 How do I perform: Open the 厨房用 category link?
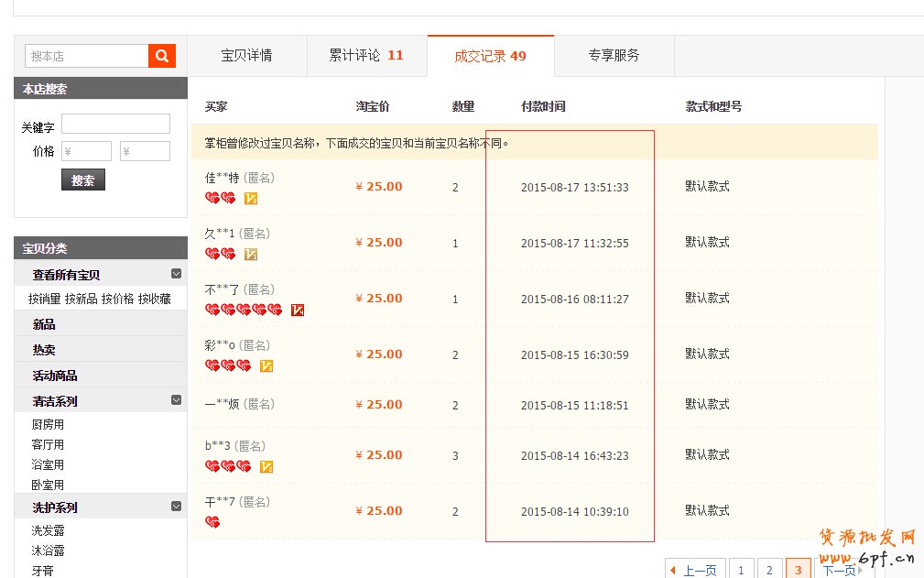(48, 425)
